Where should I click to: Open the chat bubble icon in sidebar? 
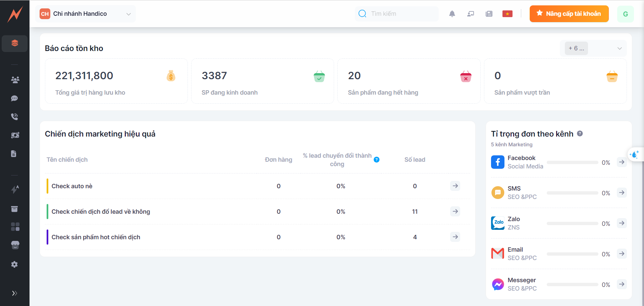pyautogui.click(x=14, y=98)
